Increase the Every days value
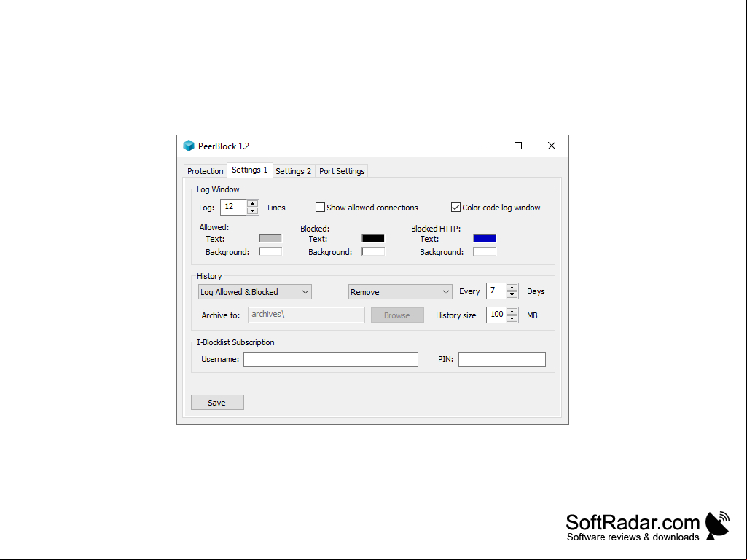Image resolution: width=747 pixels, height=560 pixels. coord(512,288)
